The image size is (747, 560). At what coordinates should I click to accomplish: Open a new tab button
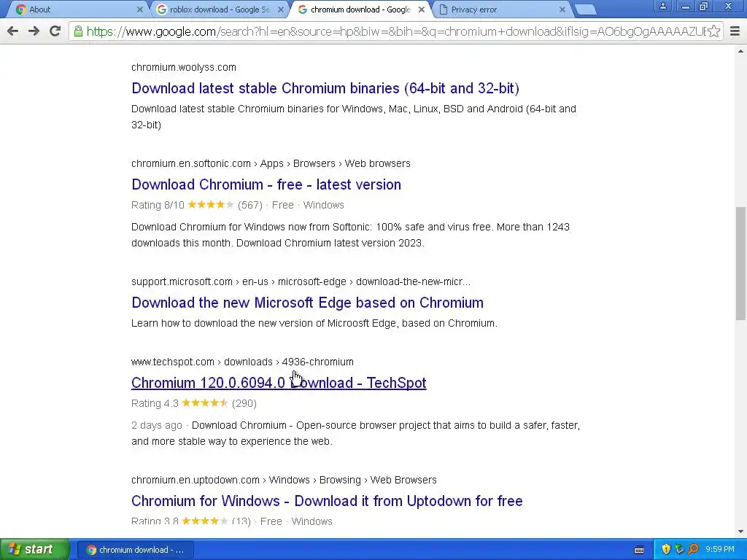(x=586, y=9)
